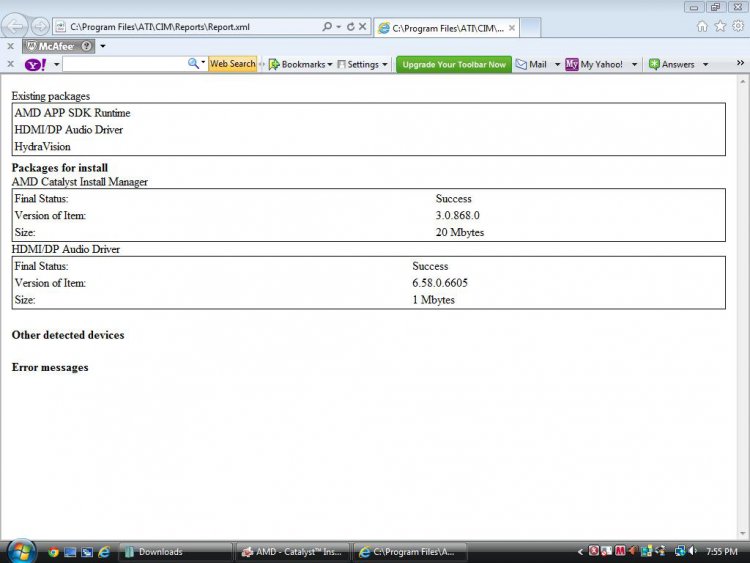Screen dimensions: 750x563
Task: Open the Bookmarks menu
Action: pos(300,64)
